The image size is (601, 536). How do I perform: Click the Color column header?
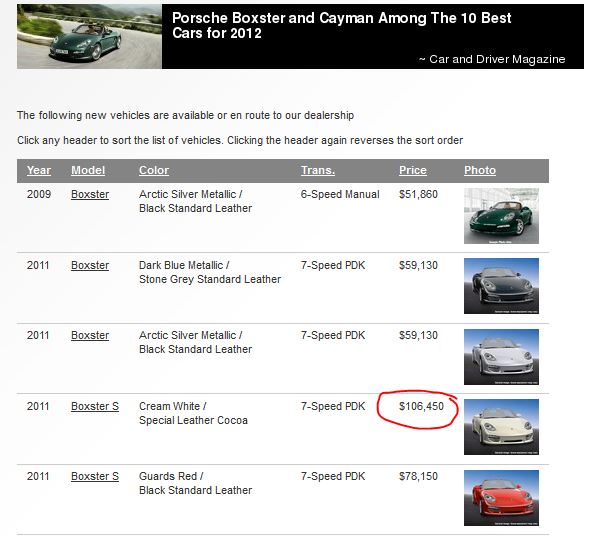pos(154,170)
